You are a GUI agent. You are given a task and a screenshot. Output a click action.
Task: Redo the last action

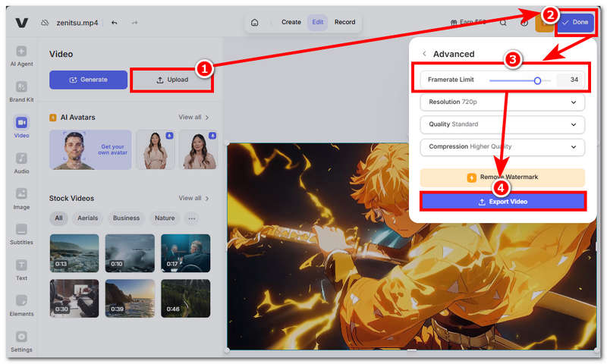134,23
